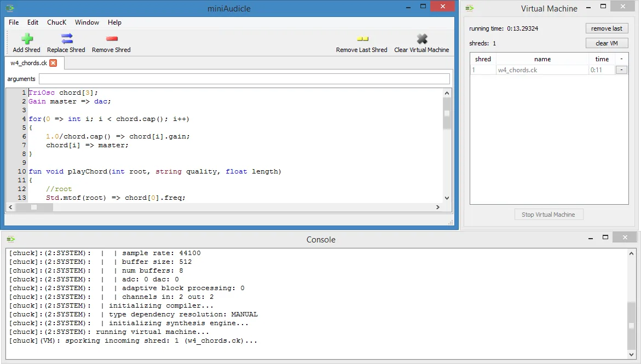Viewport: 641px width, 364px height.
Task: Click the Console window icon
Action: [x=10, y=239]
